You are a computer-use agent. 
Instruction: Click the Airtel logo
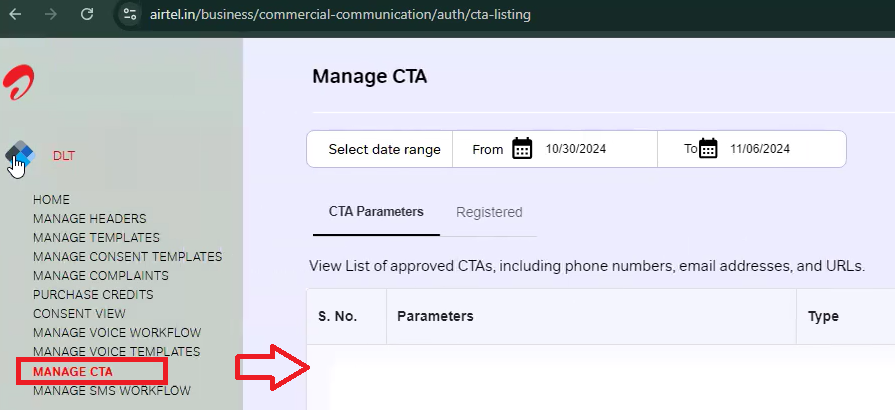coord(19,82)
